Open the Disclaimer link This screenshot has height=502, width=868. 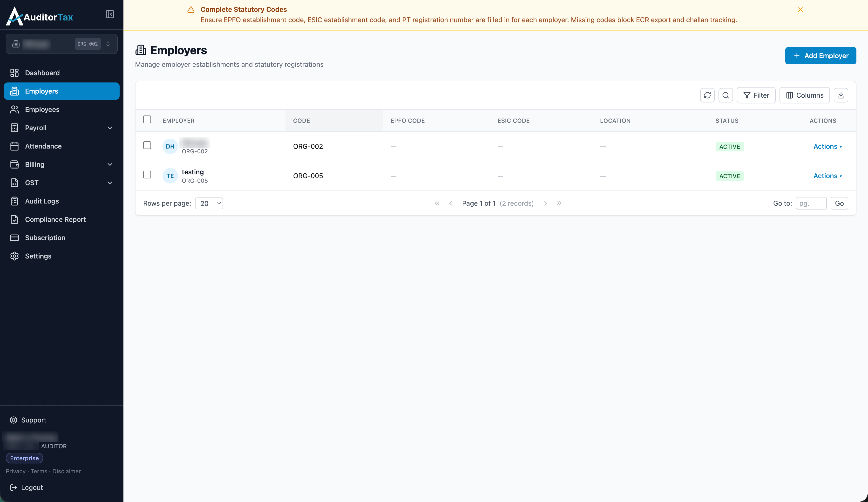(67, 471)
